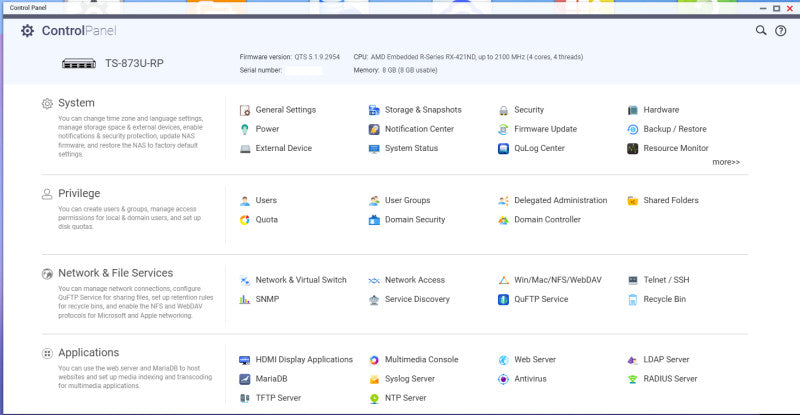Open Telnet / SSH settings
Screen dimensions: 800x415
pyautogui.click(x=658, y=280)
